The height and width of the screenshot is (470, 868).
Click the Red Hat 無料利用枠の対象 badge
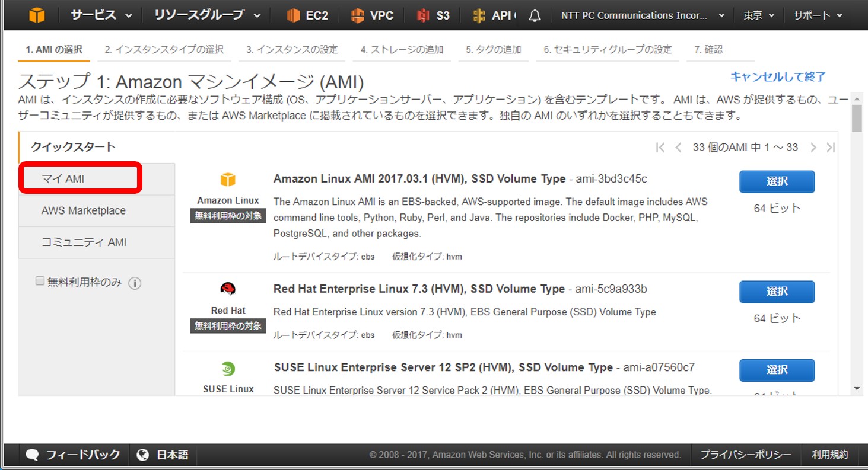coord(228,326)
